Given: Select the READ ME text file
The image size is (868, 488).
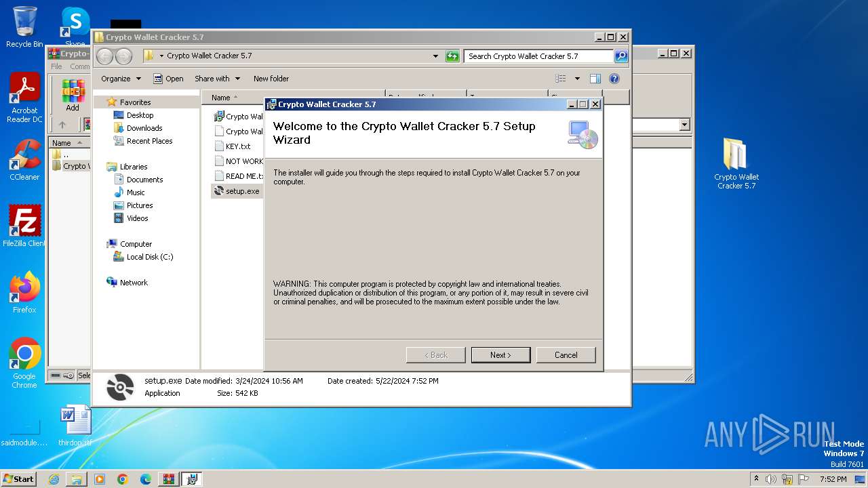Looking at the screenshot, I should (x=239, y=176).
